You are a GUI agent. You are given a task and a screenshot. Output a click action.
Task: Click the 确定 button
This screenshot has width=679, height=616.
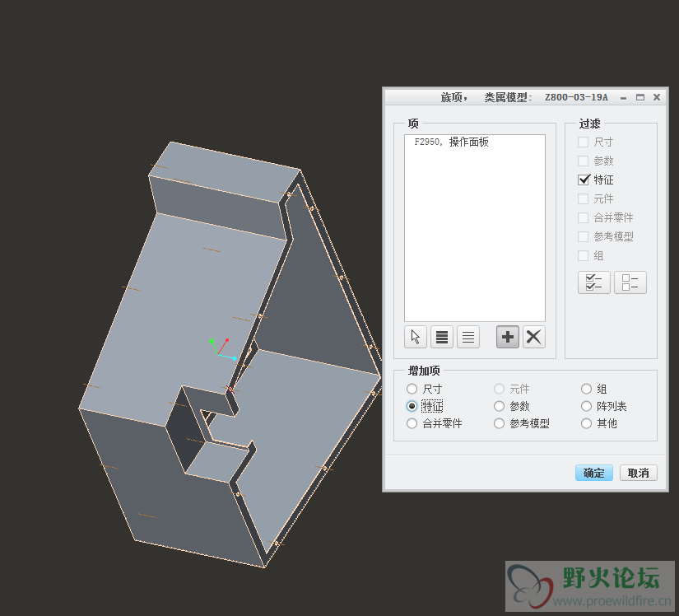tap(594, 473)
